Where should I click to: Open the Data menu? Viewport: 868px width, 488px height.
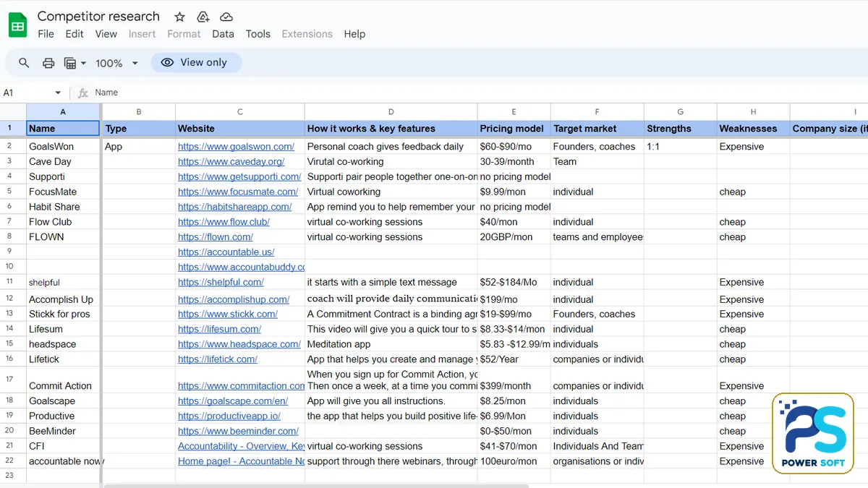pos(223,34)
